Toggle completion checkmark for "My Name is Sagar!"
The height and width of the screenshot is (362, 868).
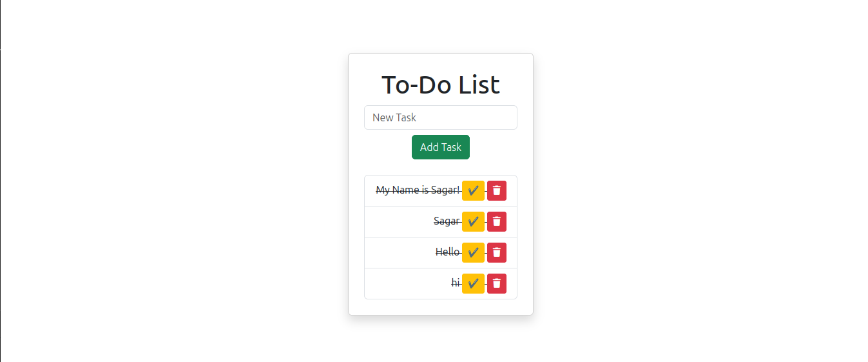[473, 190]
